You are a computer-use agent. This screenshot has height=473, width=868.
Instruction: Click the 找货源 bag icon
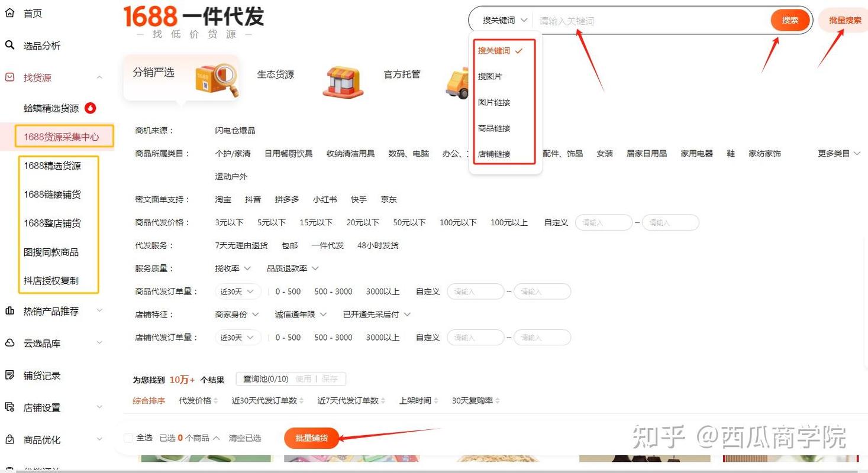[x=9, y=77]
